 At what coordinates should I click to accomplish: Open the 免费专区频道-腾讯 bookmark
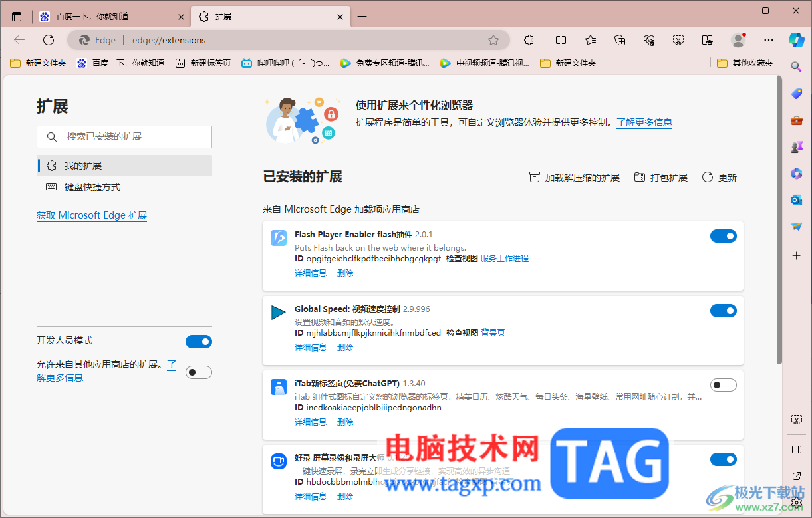click(384, 63)
